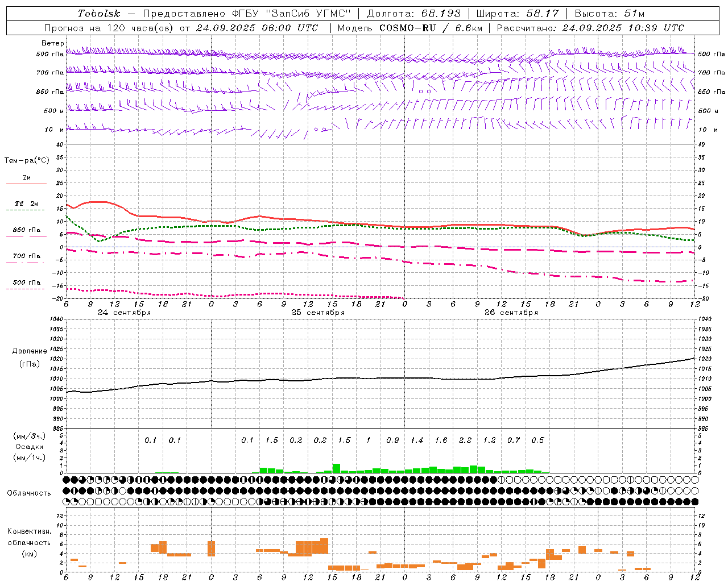Screen dimensions: 728x582
Task: Click the 0.9 precipitation amount value
Action: (x=392, y=440)
